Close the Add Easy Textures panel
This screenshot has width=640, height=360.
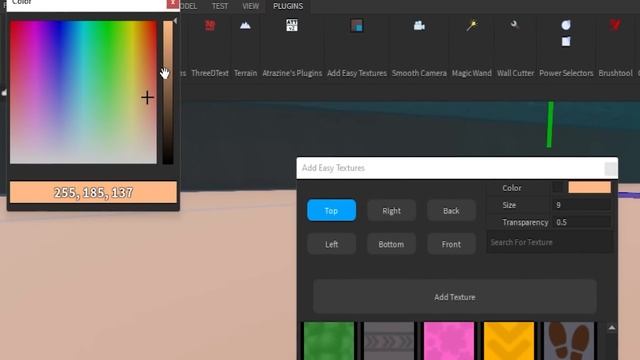click(x=611, y=168)
